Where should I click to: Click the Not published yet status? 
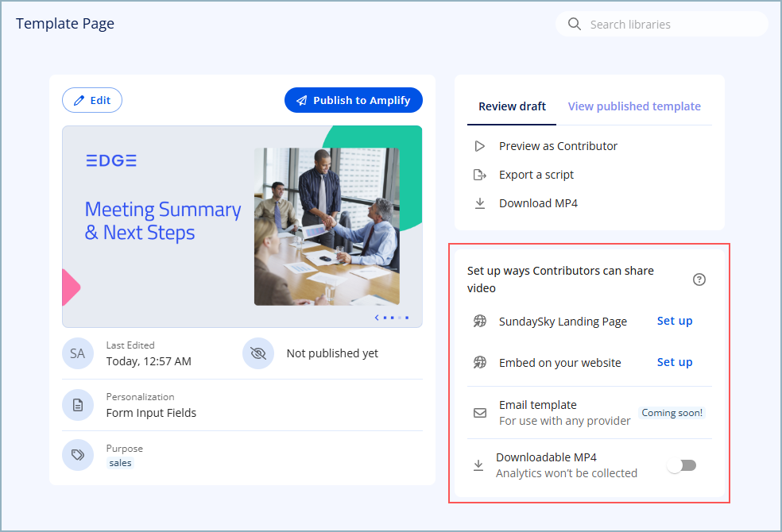[x=332, y=353]
